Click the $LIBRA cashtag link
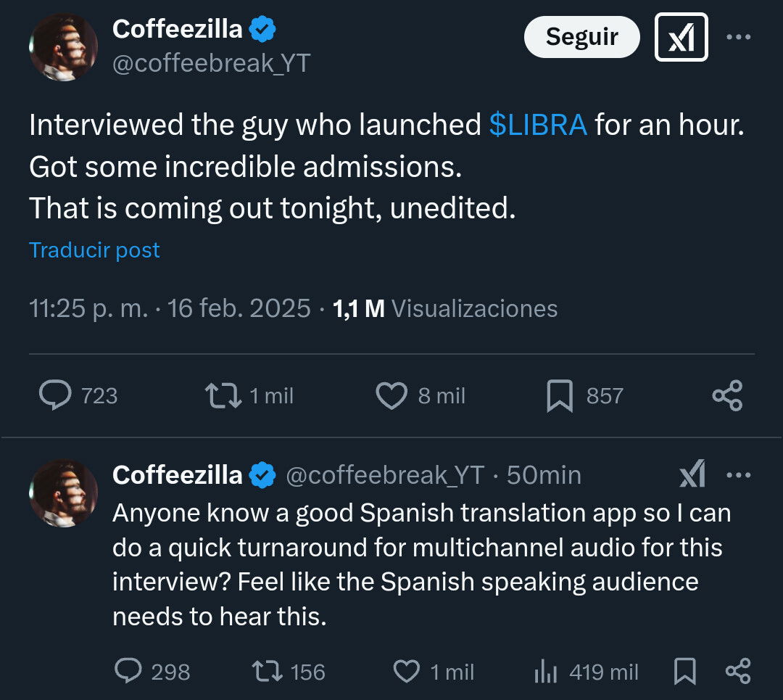The image size is (783, 700). (x=538, y=125)
